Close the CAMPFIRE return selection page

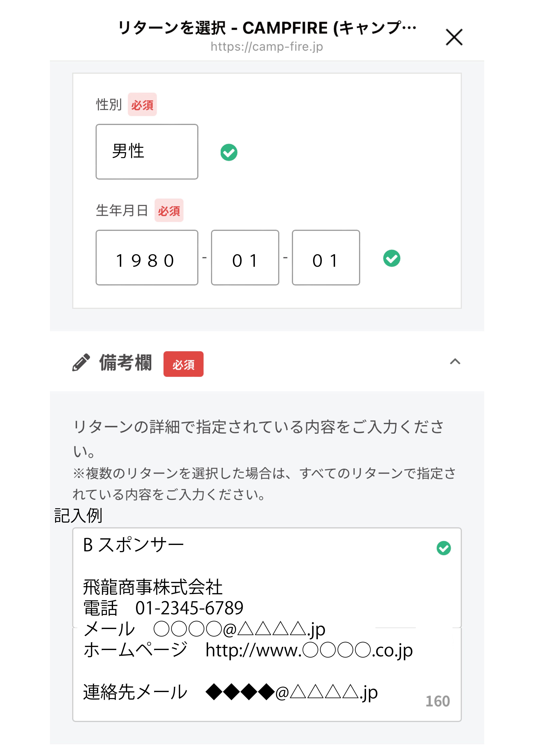click(x=454, y=37)
